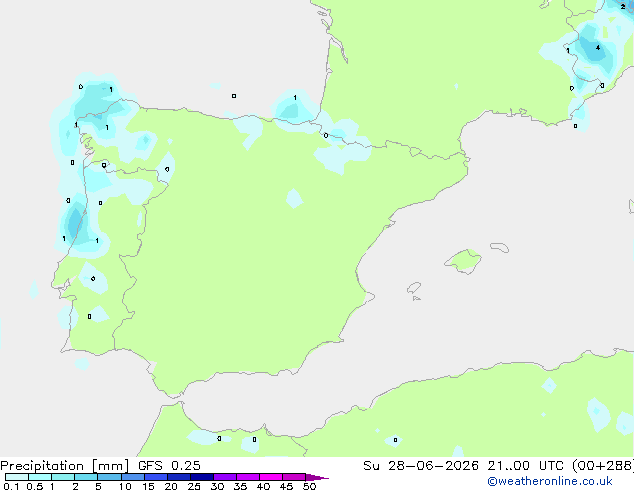Click the '1' value near Bilbao coast

point(295,98)
